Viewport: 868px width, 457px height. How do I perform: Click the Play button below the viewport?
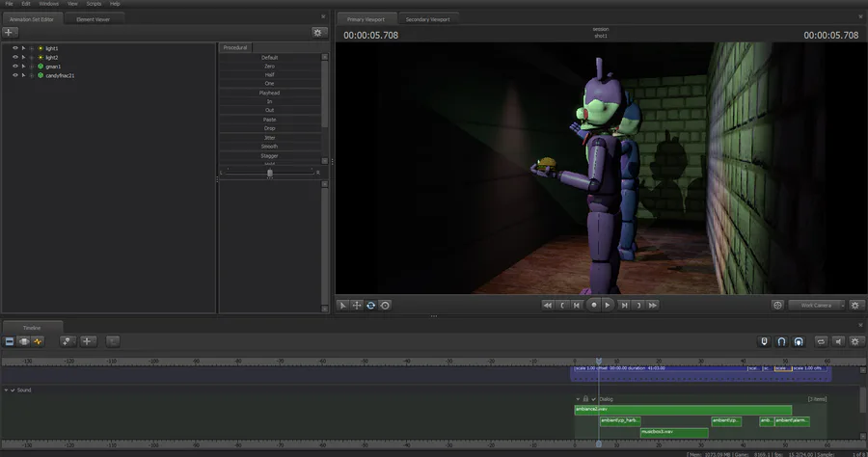[x=608, y=305]
